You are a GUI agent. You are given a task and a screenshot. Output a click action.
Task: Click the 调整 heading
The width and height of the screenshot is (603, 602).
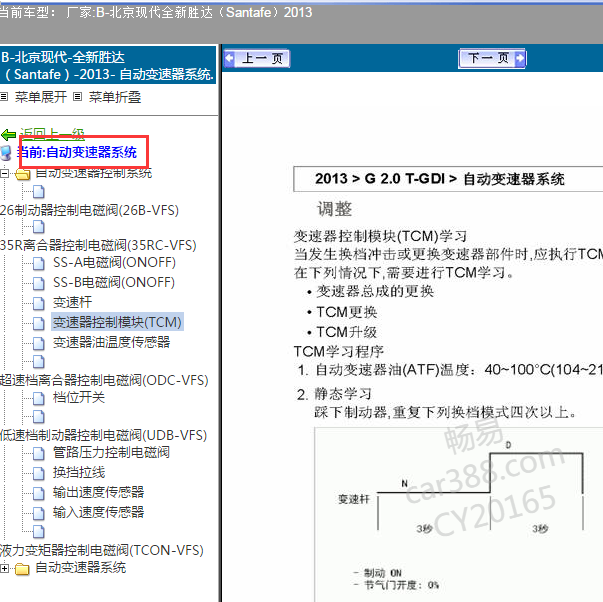(334, 209)
